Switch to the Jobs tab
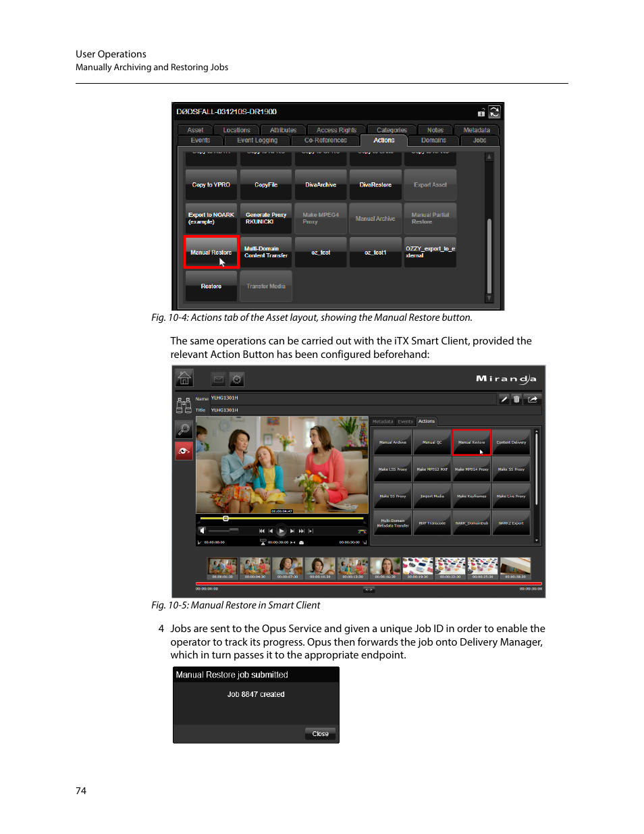 point(479,140)
